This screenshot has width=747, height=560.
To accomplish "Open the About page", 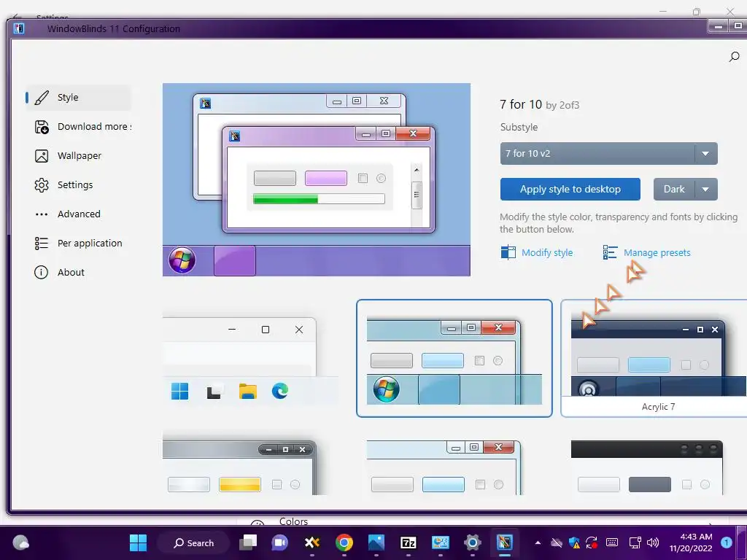I will point(79,273).
